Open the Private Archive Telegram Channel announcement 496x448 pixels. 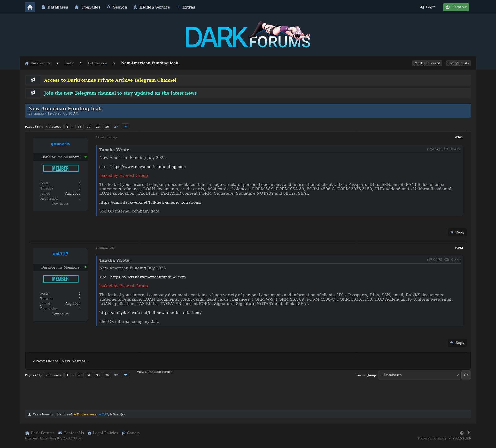pos(110,80)
